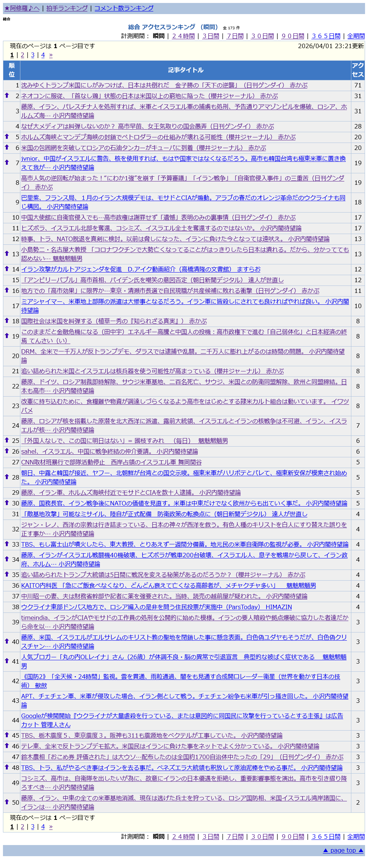Click the rank-up arrow next to rank 48
Viewport: 368px width, 868px height.
point(7,767)
